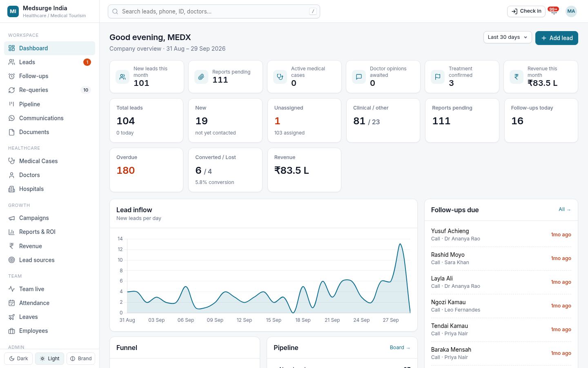Focus the search leads input field
The width and height of the screenshot is (588, 368).
214,11
